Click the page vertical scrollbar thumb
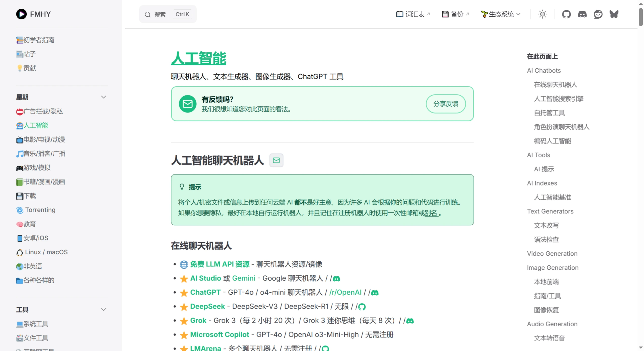644x351 pixels. (x=641, y=17)
